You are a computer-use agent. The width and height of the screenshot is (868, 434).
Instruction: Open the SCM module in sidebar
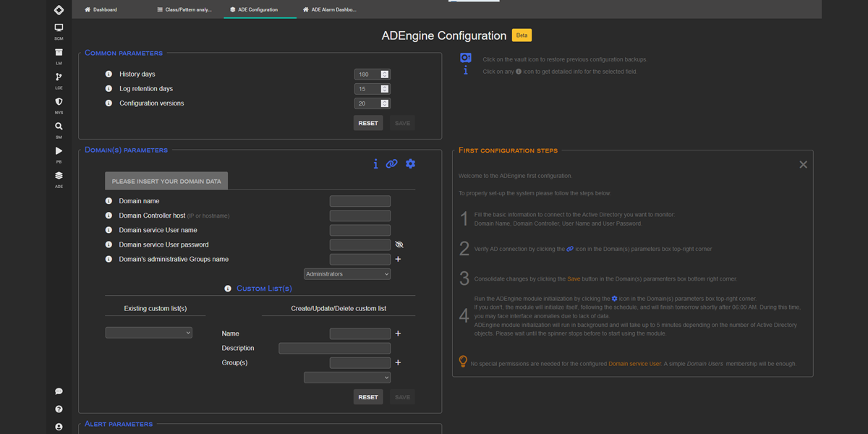tap(59, 29)
